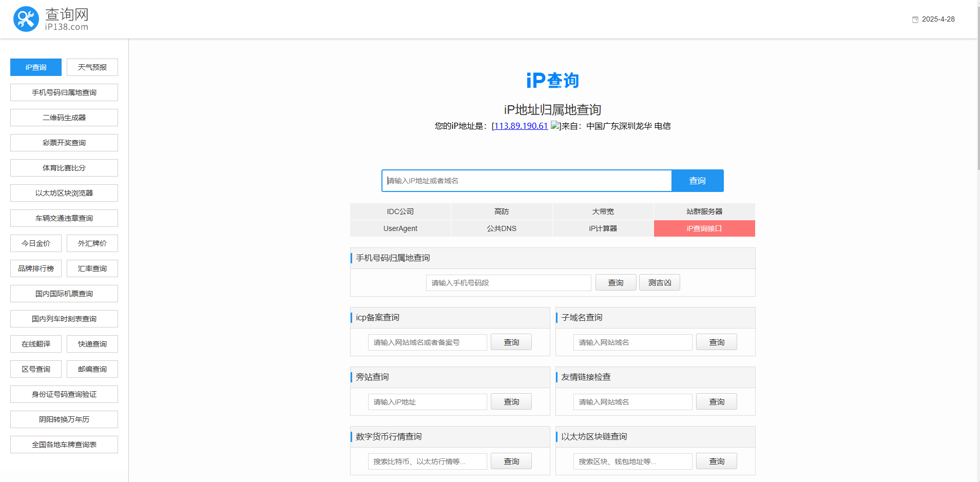Select the IDC公司 tab
Viewport: 980px width, 482px height.
point(400,211)
